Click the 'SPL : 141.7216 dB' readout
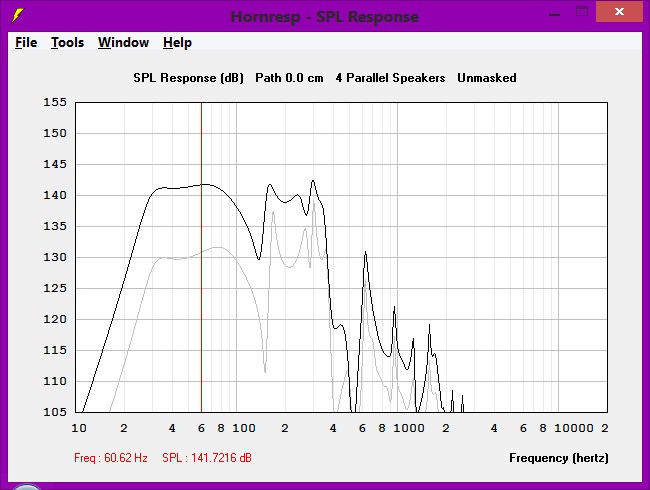This screenshot has height=490, width=650. click(207, 458)
